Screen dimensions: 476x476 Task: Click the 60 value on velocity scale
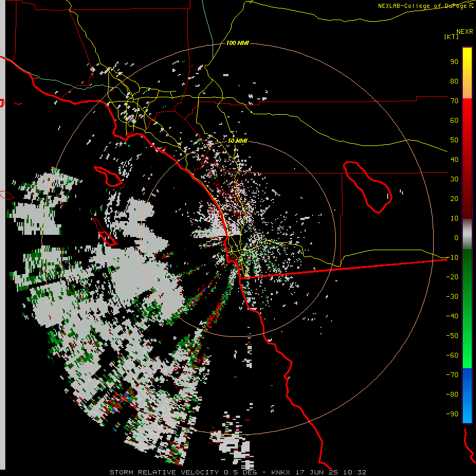(x=454, y=121)
